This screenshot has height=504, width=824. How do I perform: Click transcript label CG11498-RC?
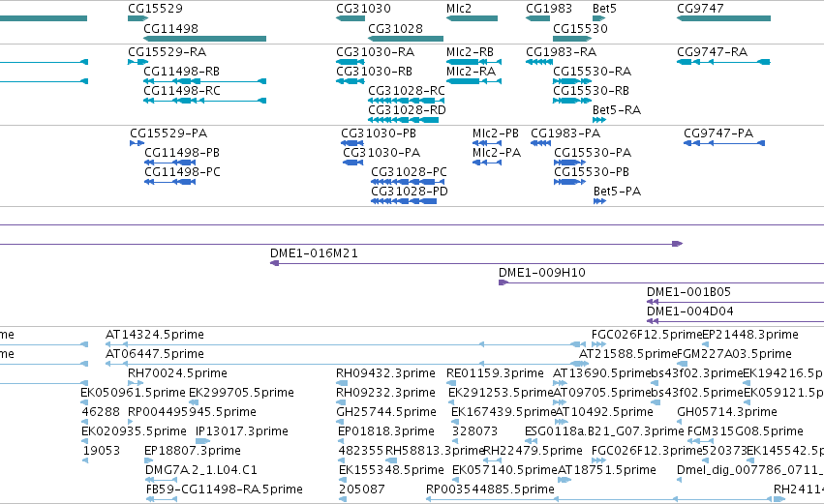point(182,91)
